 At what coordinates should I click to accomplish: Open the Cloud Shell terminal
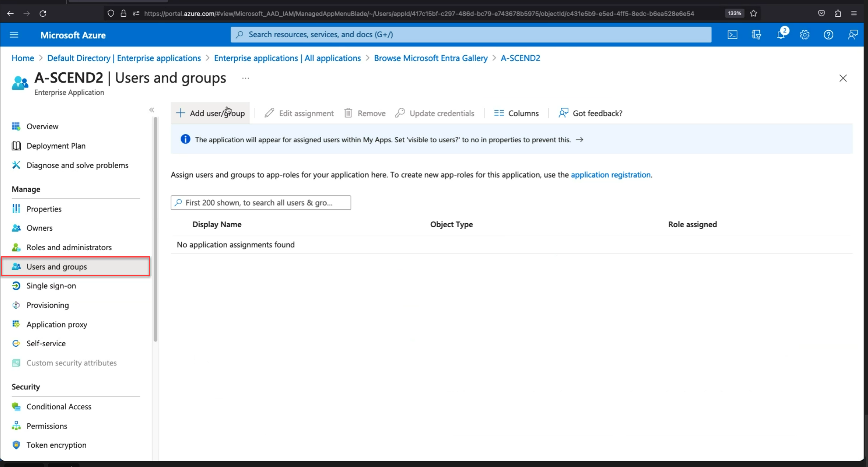pyautogui.click(x=733, y=34)
